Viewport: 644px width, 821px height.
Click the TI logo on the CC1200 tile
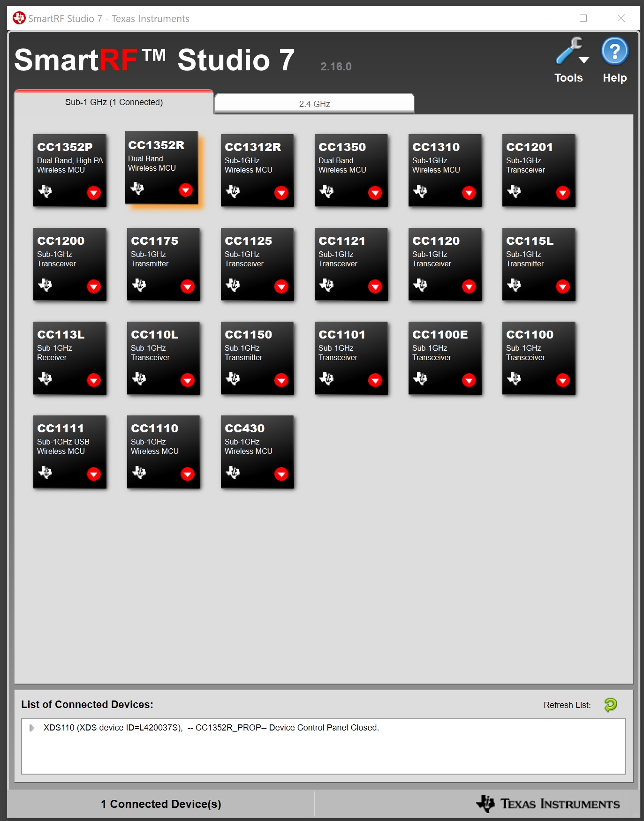pyautogui.click(x=45, y=285)
